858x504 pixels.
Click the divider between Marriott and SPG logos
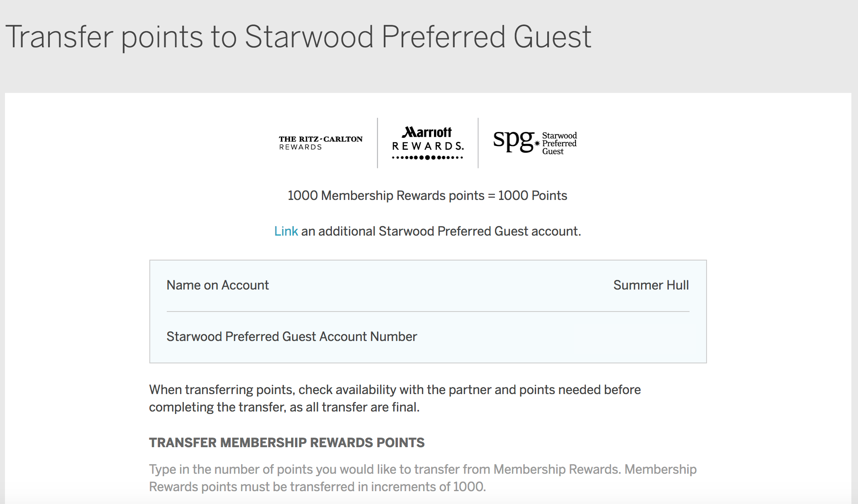[478, 143]
